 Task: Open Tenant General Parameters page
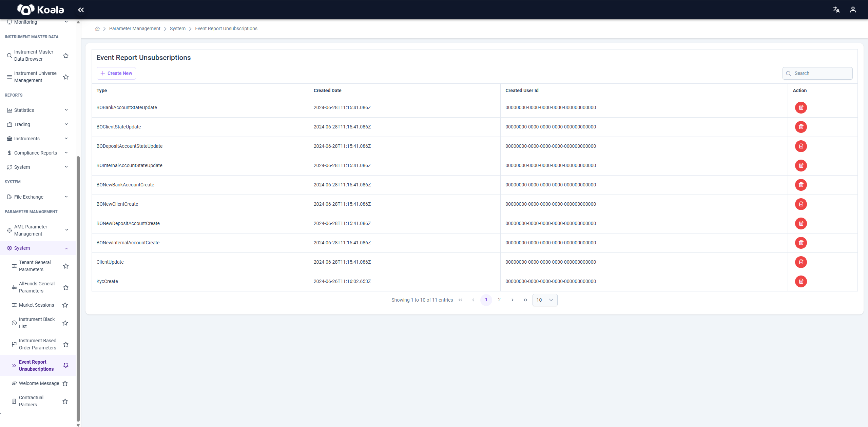pos(35,266)
